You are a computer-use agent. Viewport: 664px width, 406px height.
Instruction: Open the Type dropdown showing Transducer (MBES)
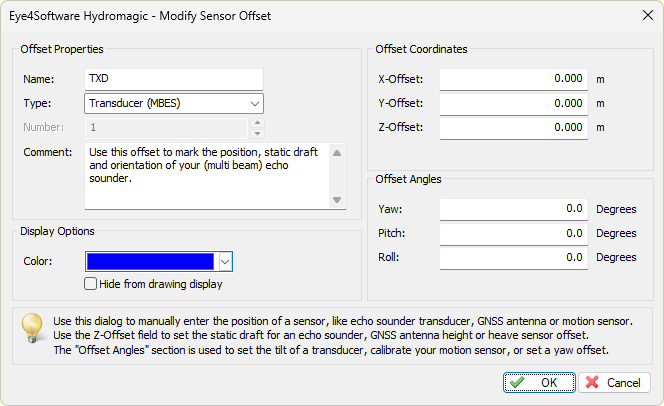point(174,103)
